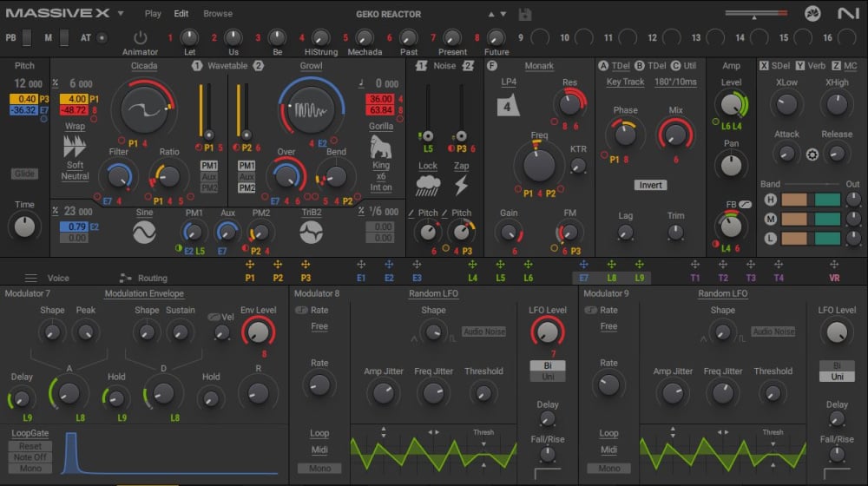Open the Massive X main menu arrow

pos(120,13)
